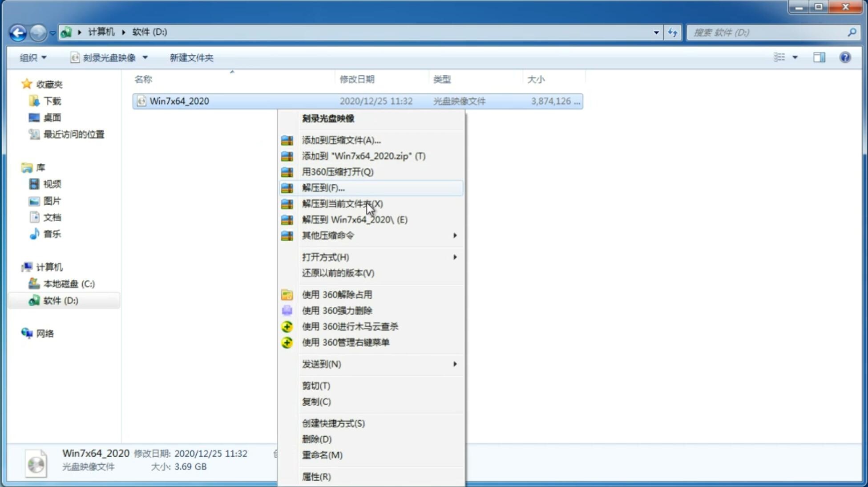
Task: Click 使用360进行木马云查杀 icon
Action: [x=287, y=326]
